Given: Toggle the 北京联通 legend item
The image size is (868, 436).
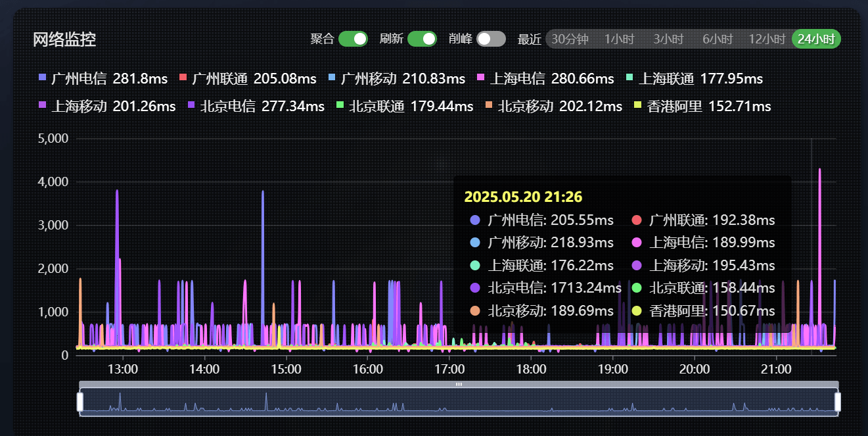Looking at the screenshot, I should click(340, 106).
